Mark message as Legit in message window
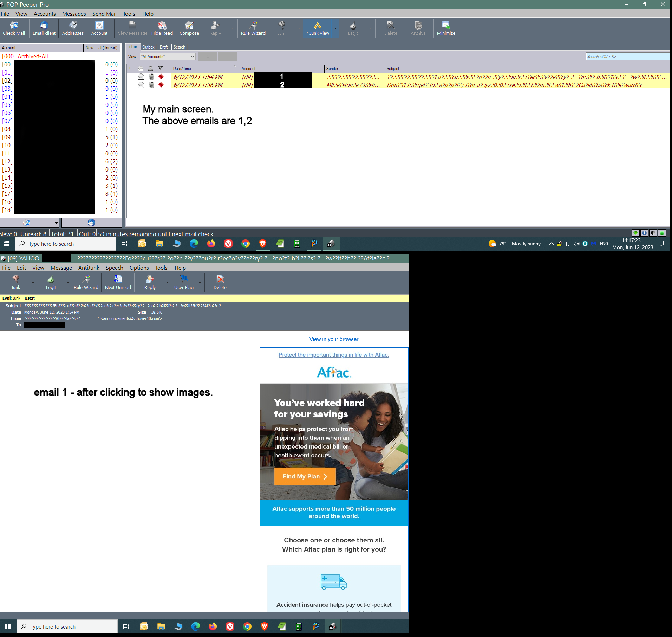The image size is (672, 637). coord(51,283)
